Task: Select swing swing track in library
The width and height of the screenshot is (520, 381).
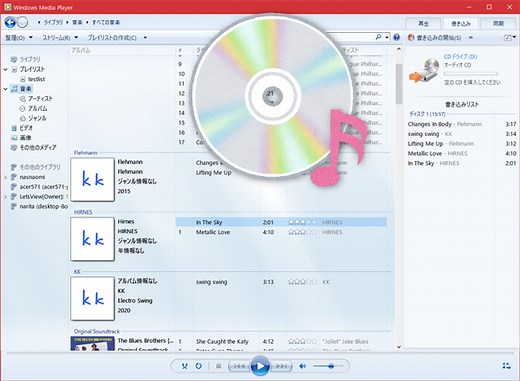Action: 281,282
